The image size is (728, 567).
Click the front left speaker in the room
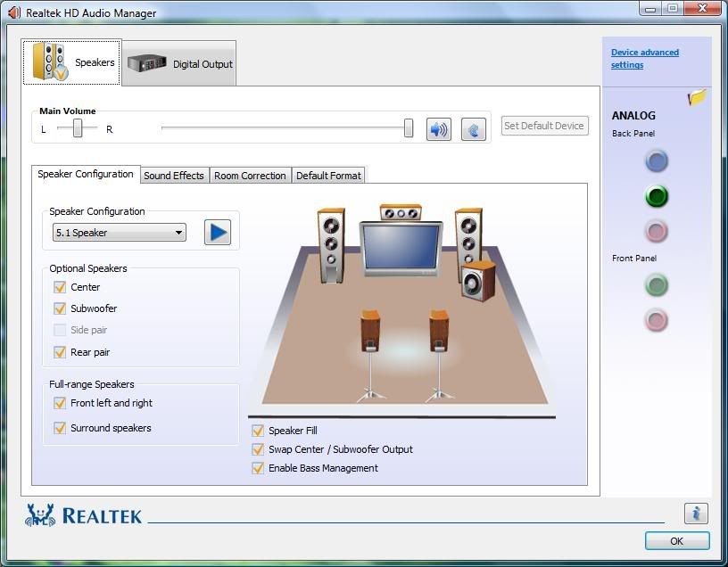pos(331,245)
